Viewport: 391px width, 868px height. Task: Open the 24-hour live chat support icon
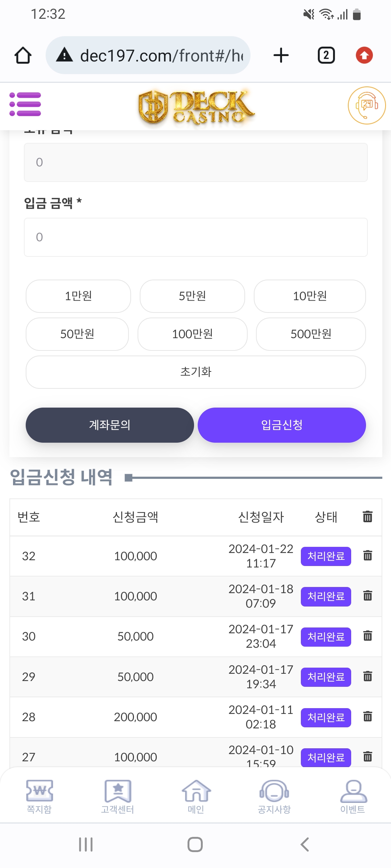(366, 105)
